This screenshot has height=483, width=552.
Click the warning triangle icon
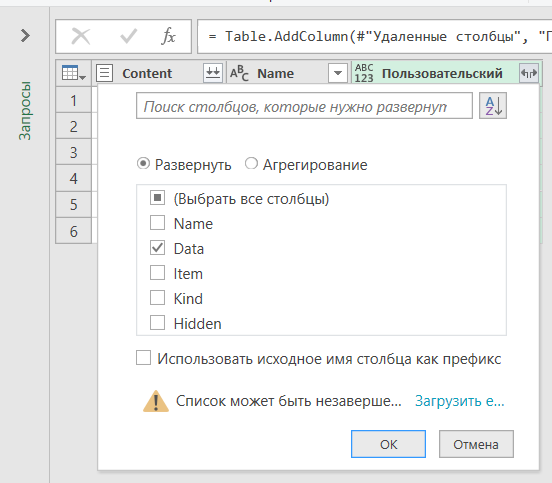point(156,401)
